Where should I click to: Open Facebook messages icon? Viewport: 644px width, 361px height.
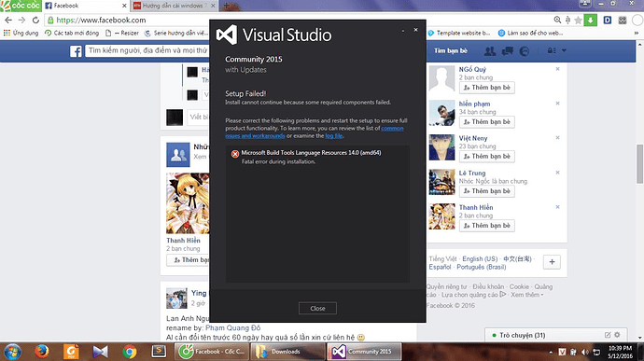point(507,51)
